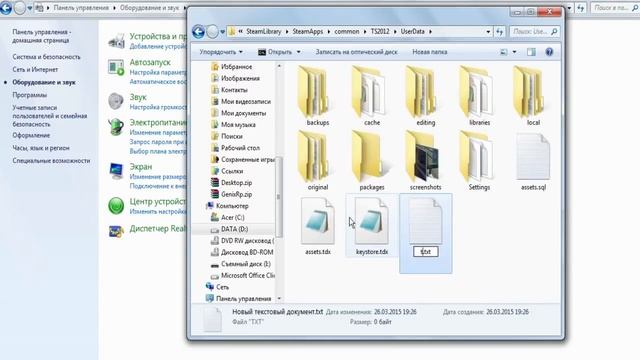Open Explorer help icon
The width and height of the screenshot is (640, 360).
pyautogui.click(x=549, y=52)
